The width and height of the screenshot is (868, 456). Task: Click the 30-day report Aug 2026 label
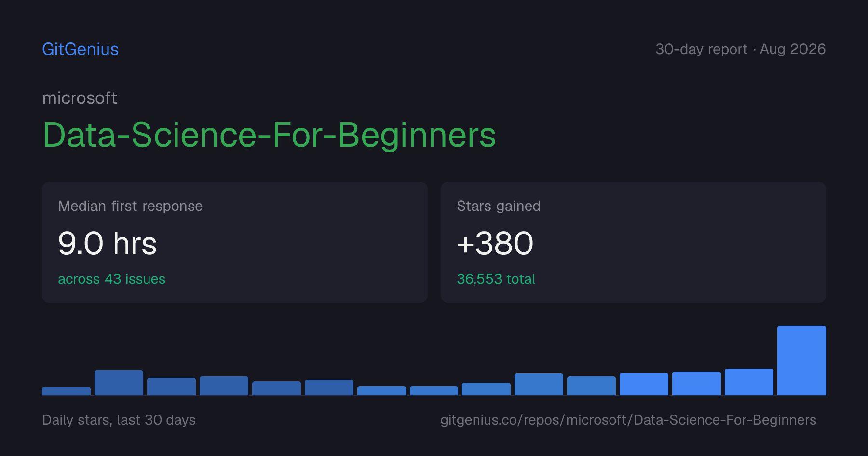[740, 49]
